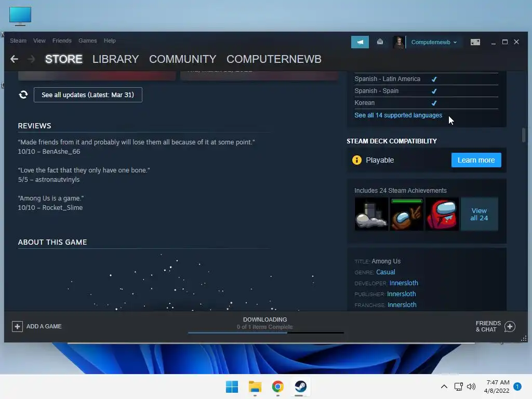The width and height of the screenshot is (532, 399).
Task: Click the Innersloth franchise link
Action: click(x=402, y=304)
